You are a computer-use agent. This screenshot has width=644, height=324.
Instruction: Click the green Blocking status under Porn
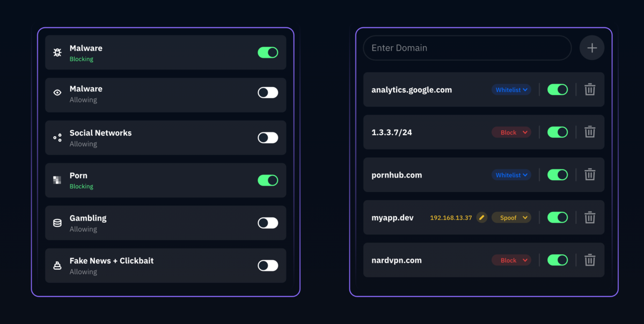tap(82, 187)
